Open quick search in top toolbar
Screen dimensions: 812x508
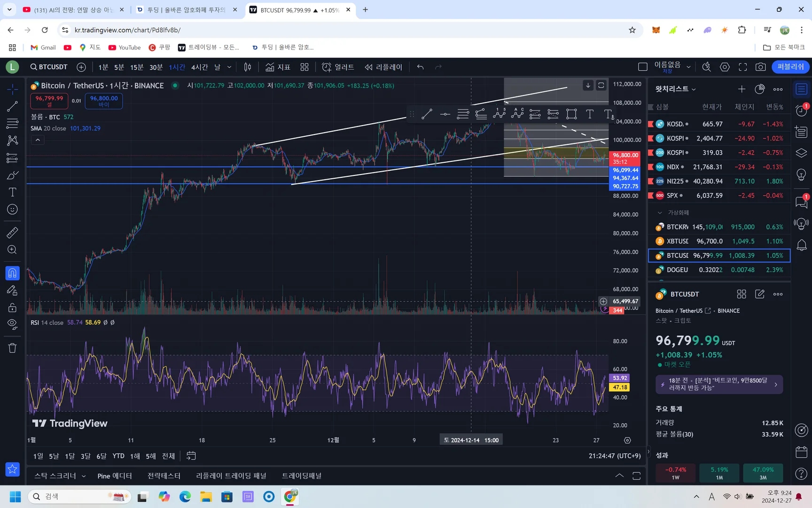[706, 67]
